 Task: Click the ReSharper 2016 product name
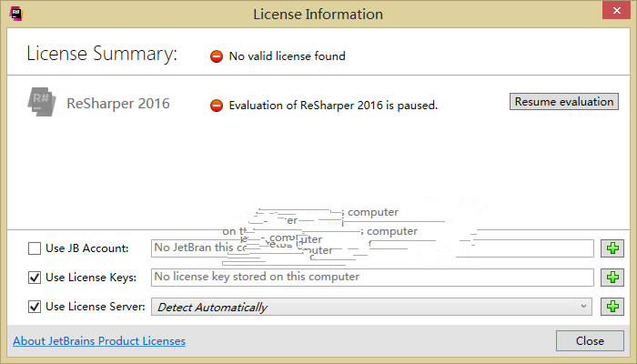[x=118, y=104]
